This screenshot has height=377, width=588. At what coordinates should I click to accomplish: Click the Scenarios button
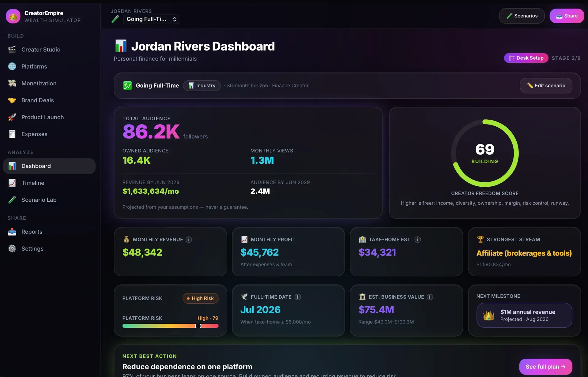(522, 16)
